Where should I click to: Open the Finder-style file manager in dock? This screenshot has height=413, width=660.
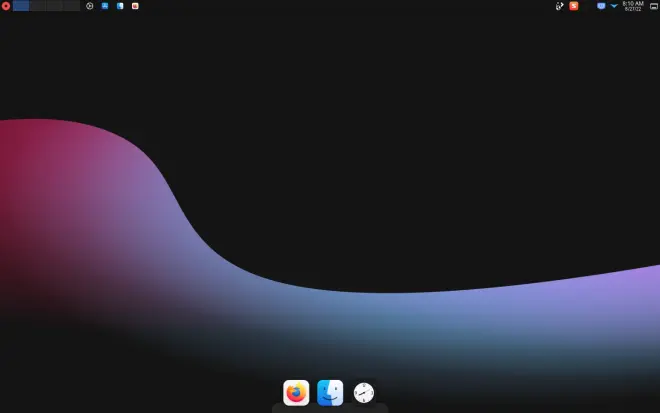(x=330, y=393)
